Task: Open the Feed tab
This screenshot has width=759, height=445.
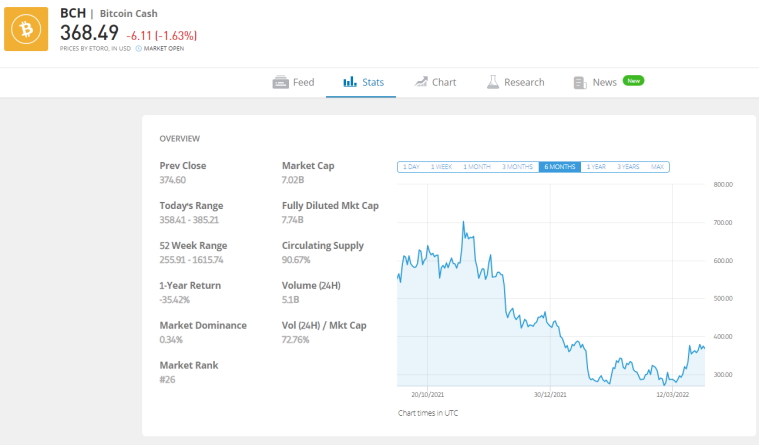Action: 293,82
